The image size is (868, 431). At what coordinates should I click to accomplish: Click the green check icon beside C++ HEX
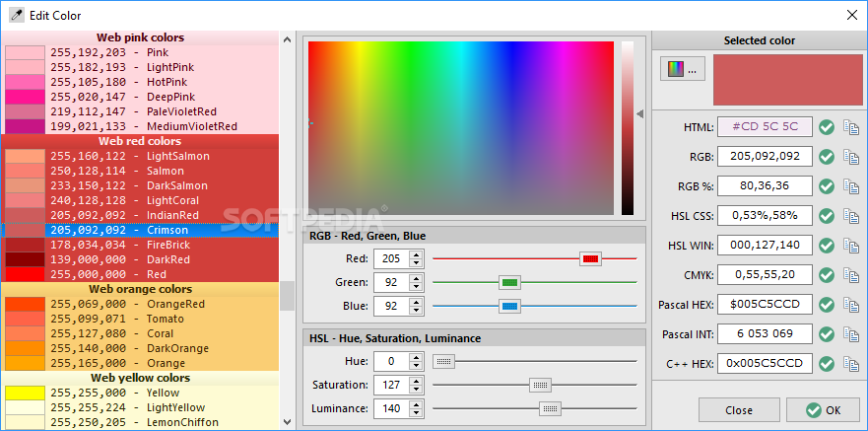827,364
